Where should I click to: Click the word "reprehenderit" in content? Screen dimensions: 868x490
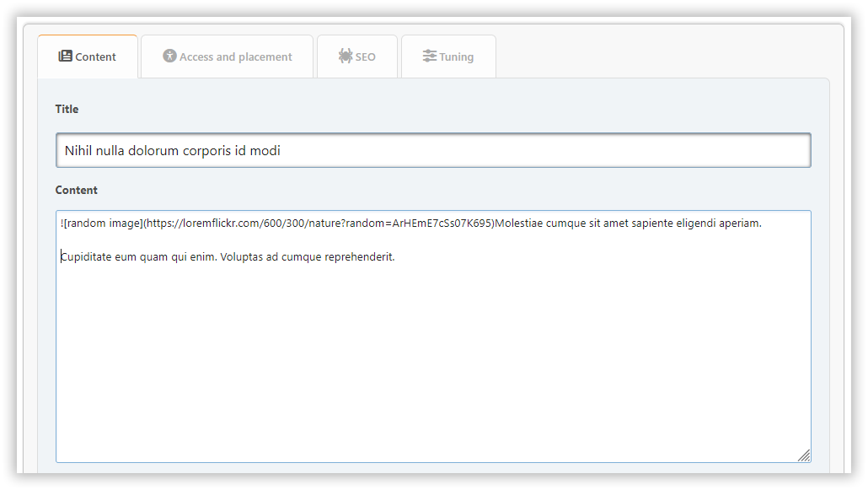(359, 257)
